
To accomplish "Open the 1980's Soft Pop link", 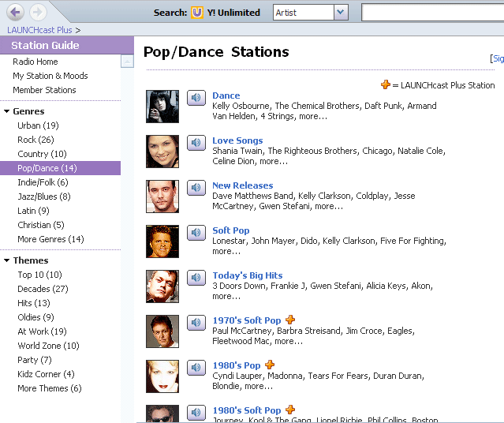I will pos(247,411).
